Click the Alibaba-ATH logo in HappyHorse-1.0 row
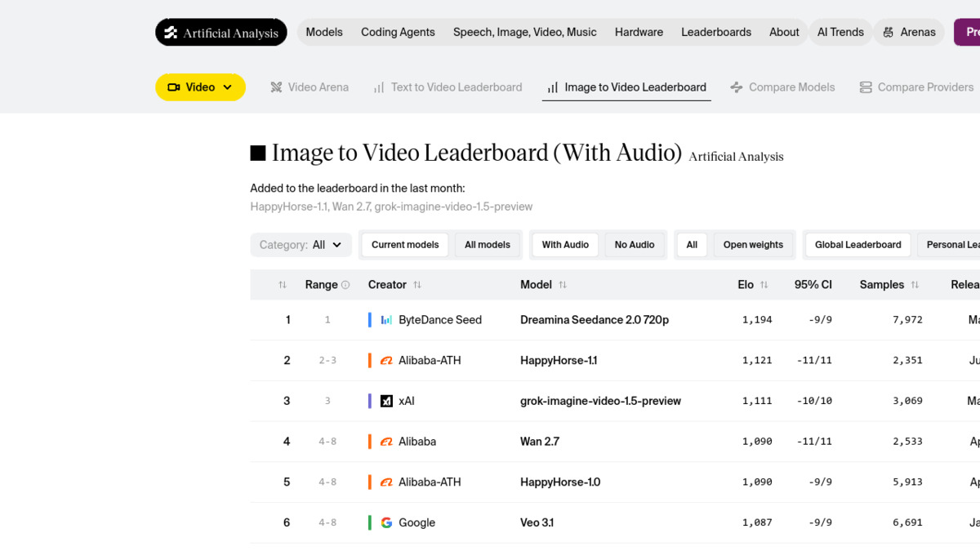Viewport: 980px width, 551px height. (387, 482)
